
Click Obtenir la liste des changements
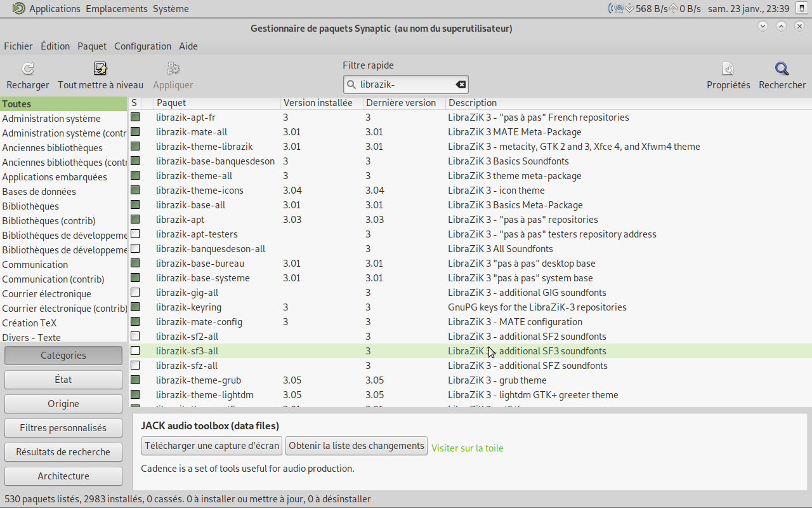[357, 446]
